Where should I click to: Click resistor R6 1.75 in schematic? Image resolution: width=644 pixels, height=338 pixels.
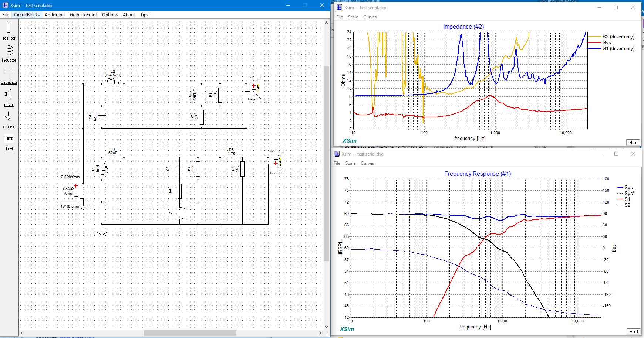point(231,158)
